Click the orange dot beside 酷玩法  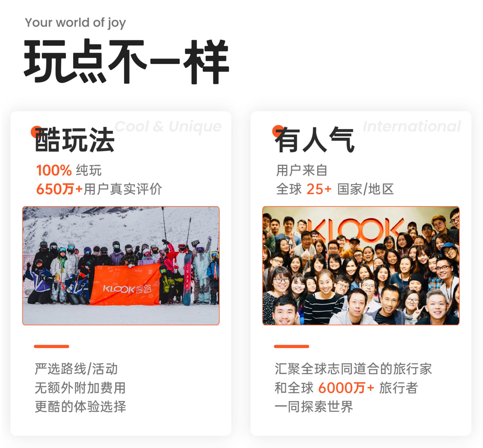36,132
